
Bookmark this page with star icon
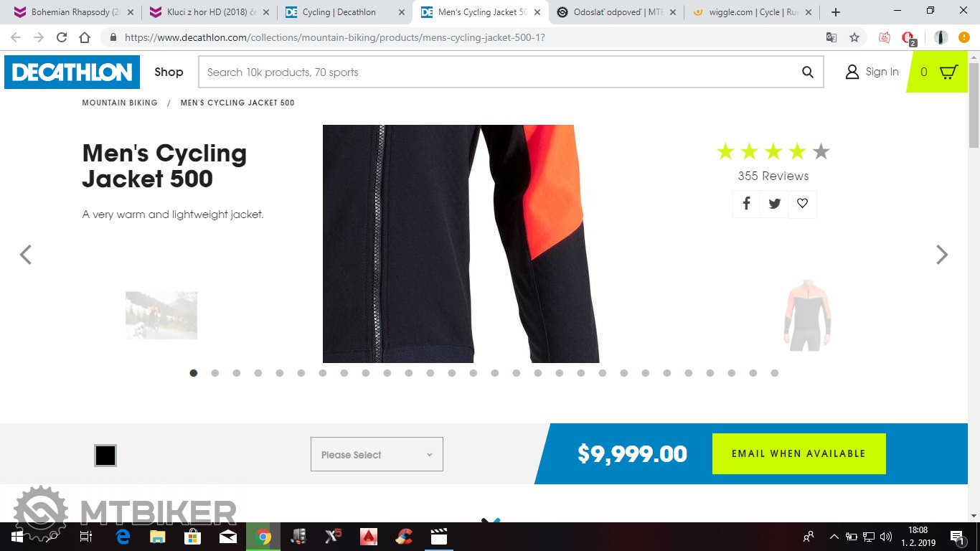tap(854, 37)
